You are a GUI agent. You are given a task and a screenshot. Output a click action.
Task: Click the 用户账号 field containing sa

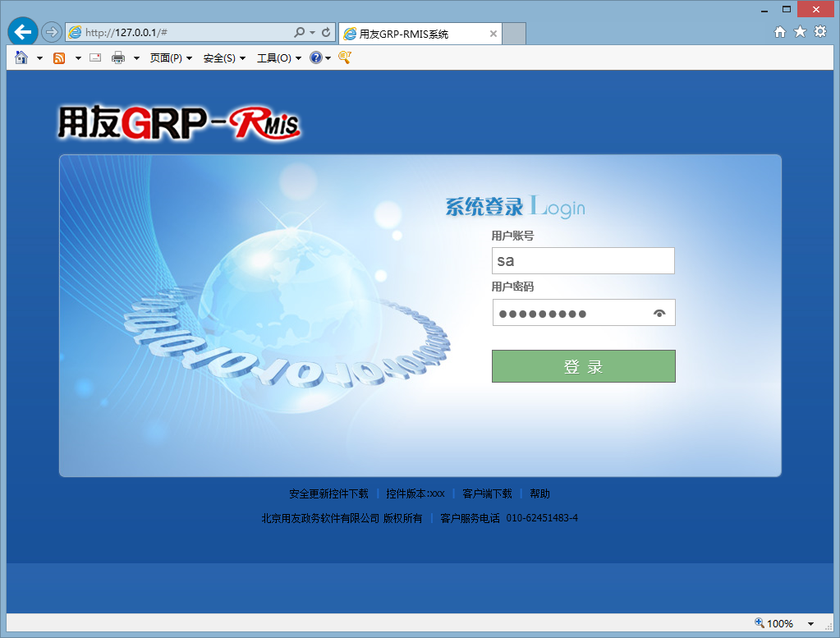pyautogui.click(x=583, y=261)
